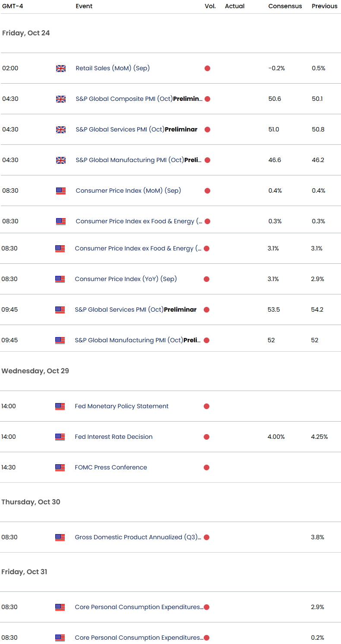Open the Gross Domestic Product Annualized (Q3) event
Screen dimensions: 341x644
click(x=138, y=537)
